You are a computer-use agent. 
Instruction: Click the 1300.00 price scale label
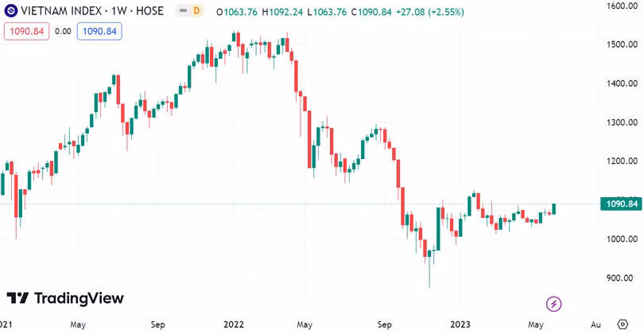point(620,122)
